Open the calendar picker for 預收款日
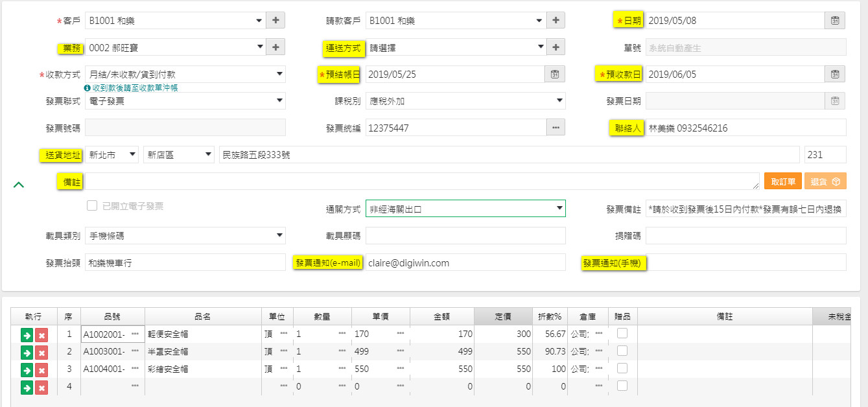This screenshot has width=868, height=407. pyautogui.click(x=835, y=74)
